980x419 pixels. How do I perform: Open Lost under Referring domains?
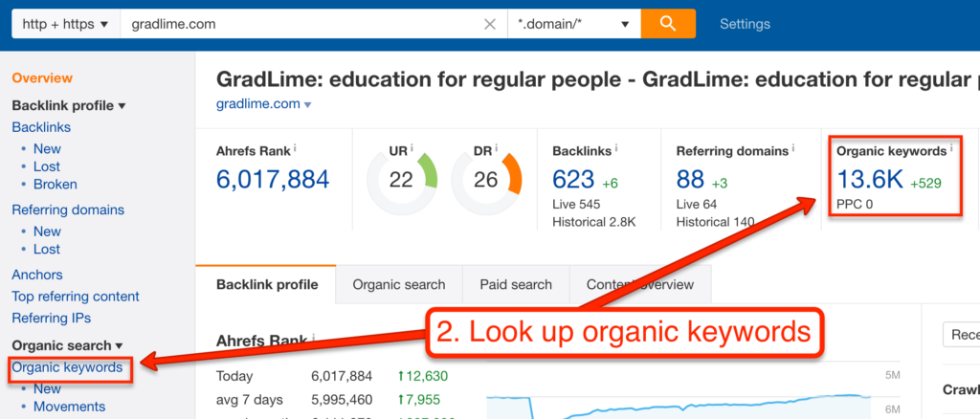pos(47,249)
